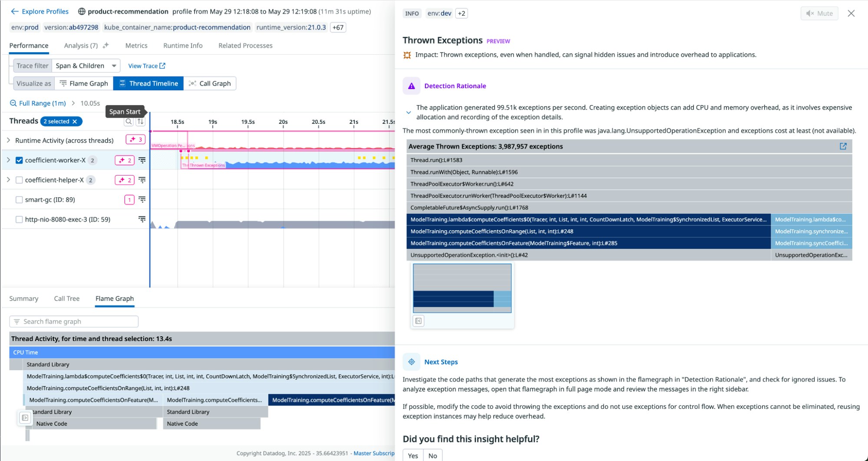Open the Call Tree tab
868x461 pixels.
coord(66,298)
